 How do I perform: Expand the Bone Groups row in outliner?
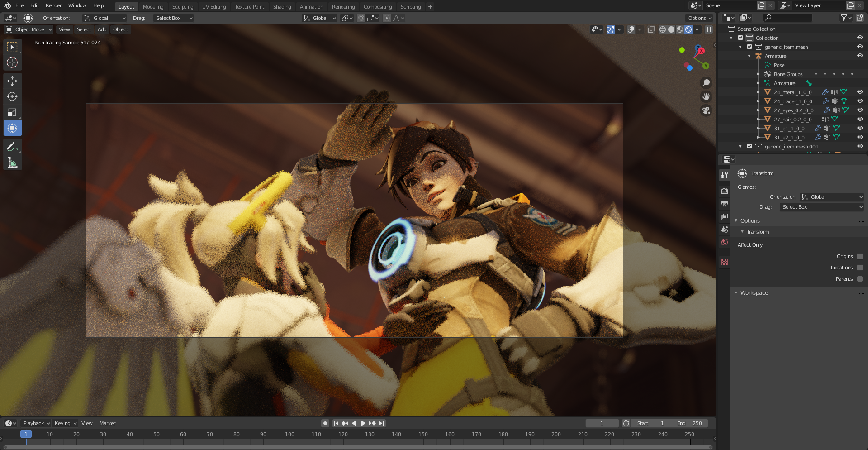(759, 74)
